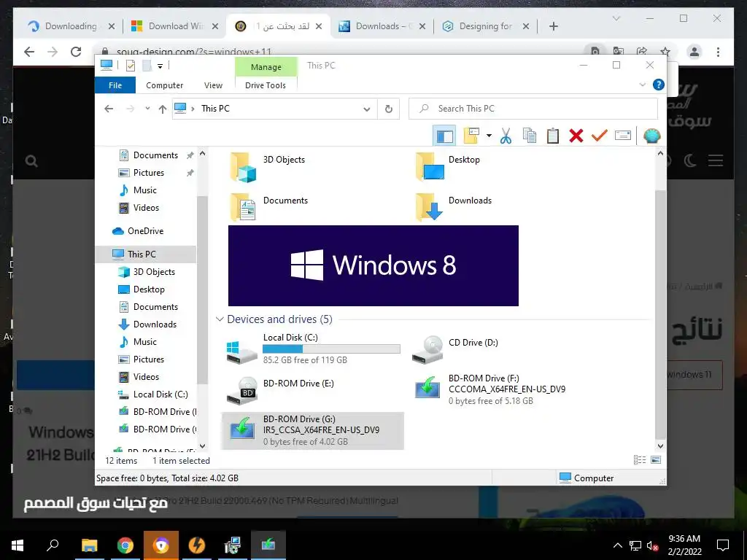
Task: Click the envelope E-mail icon in toolbar
Action: 623,136
